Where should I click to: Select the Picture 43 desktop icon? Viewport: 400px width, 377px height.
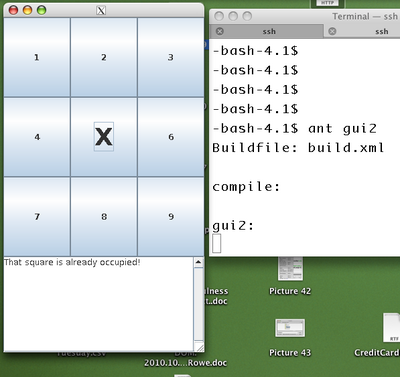pyautogui.click(x=290, y=337)
